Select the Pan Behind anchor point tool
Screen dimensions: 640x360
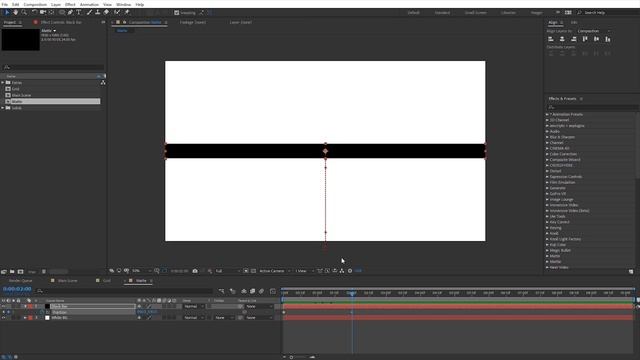51,13
